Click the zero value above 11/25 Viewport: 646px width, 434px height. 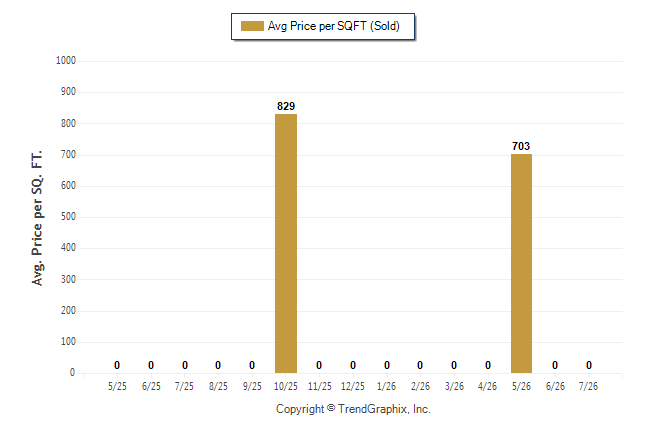319,365
